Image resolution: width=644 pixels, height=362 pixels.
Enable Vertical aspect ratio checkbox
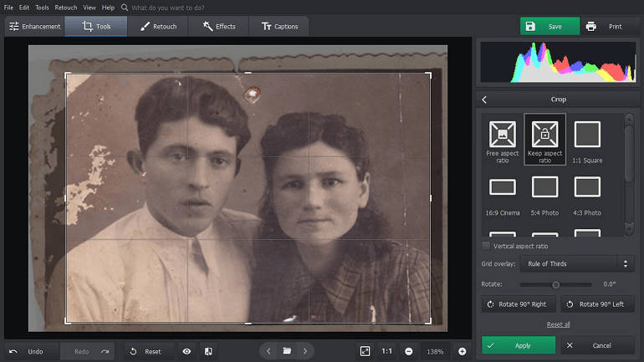486,246
